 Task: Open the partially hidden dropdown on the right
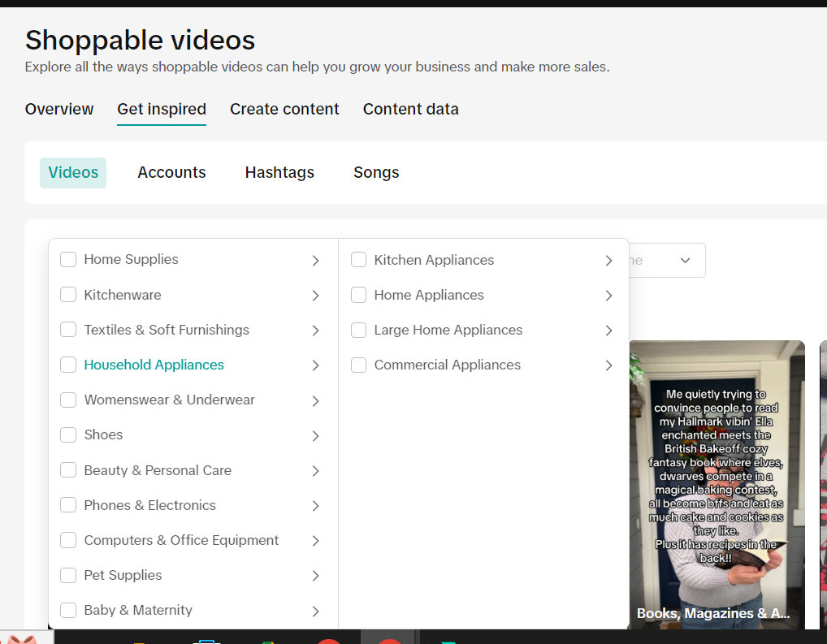click(684, 261)
